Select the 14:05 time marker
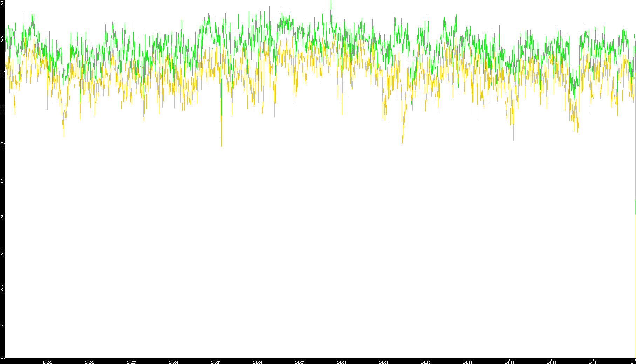This screenshot has width=636, height=364. point(215,362)
